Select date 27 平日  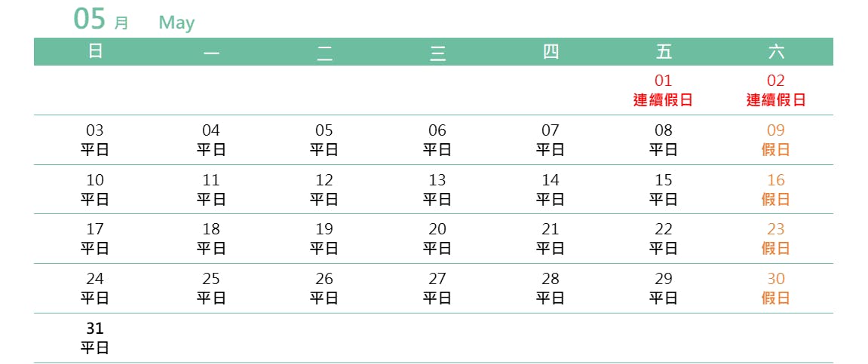click(x=437, y=288)
